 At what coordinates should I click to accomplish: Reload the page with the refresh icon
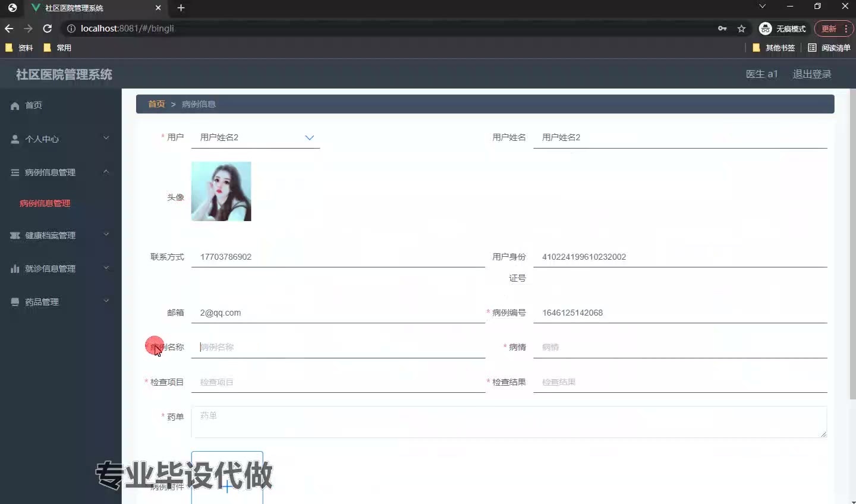pyautogui.click(x=48, y=29)
